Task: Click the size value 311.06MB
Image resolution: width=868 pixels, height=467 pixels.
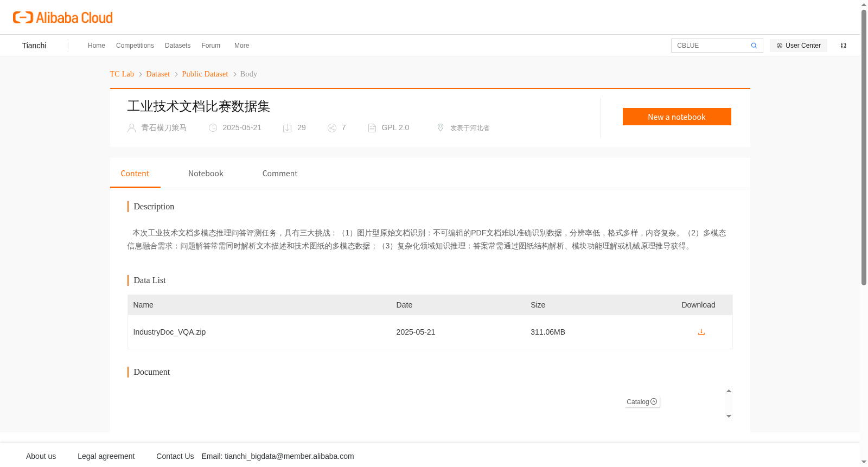Action: (548, 332)
